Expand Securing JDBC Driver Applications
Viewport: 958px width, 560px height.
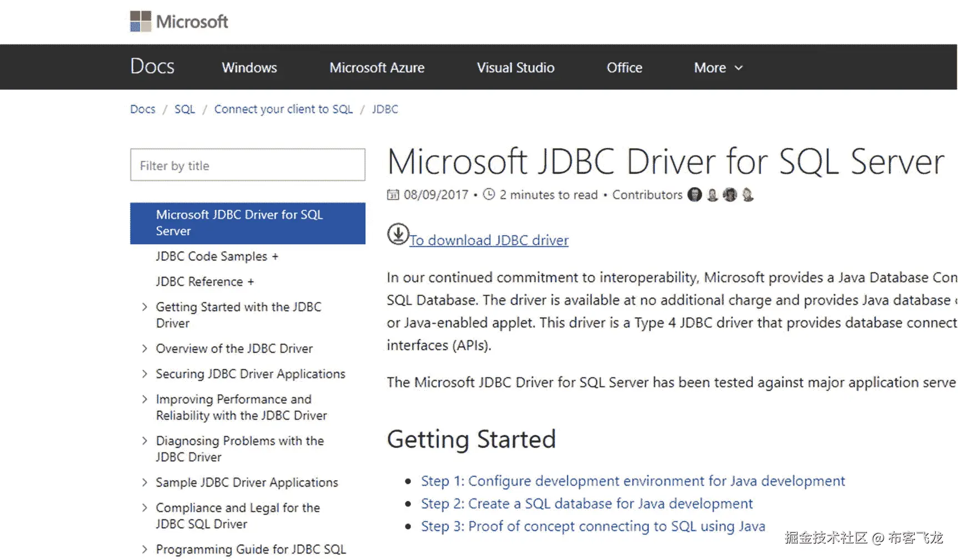click(x=145, y=374)
